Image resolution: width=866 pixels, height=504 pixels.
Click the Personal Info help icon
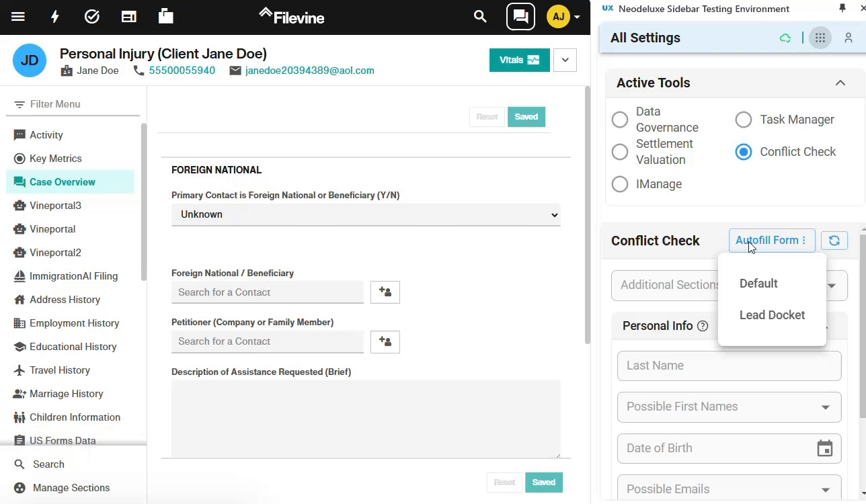pyautogui.click(x=703, y=326)
